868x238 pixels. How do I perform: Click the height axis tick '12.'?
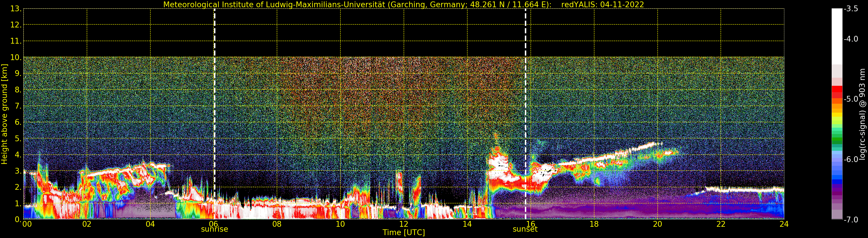pos(16,25)
